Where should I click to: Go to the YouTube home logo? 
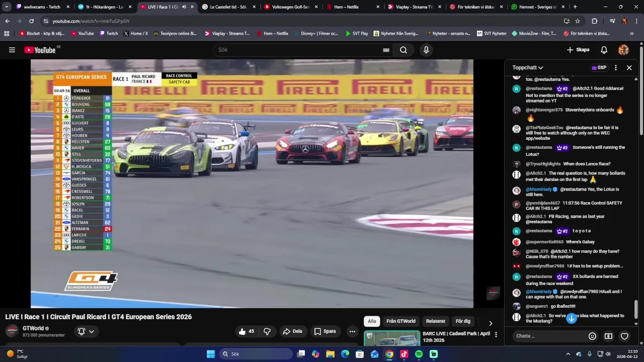[40, 50]
